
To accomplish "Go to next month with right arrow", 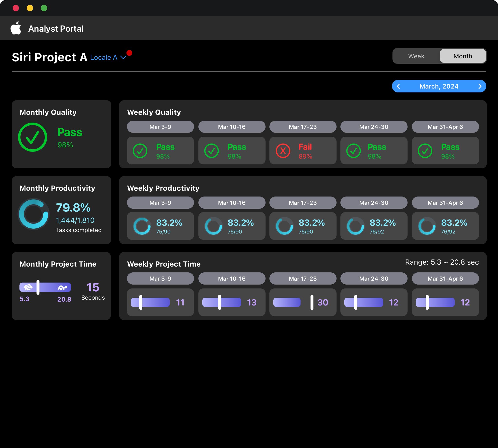I will coord(480,86).
